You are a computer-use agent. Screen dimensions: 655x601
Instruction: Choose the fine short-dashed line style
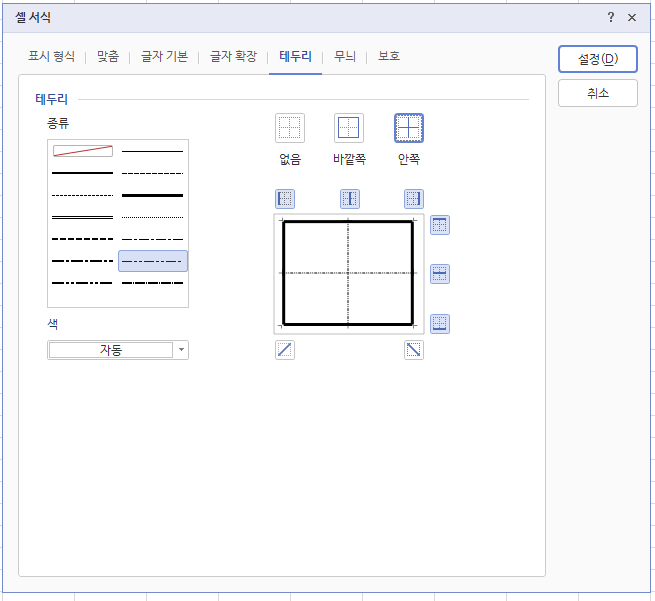[x=83, y=195]
